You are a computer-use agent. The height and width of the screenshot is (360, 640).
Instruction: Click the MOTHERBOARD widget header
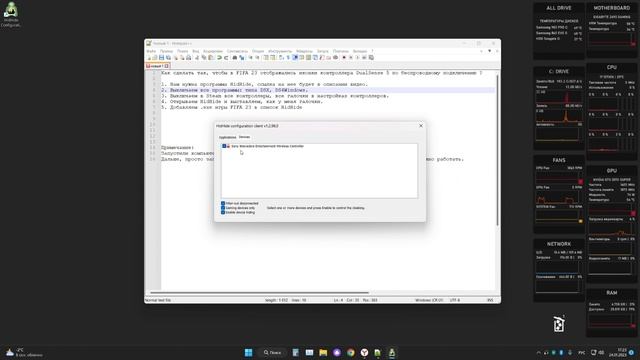[611, 8]
